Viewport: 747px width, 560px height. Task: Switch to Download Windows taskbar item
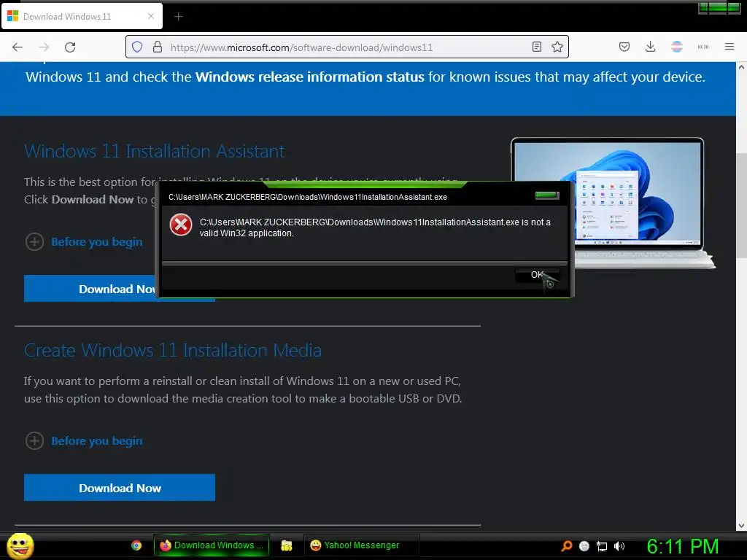pos(212,545)
